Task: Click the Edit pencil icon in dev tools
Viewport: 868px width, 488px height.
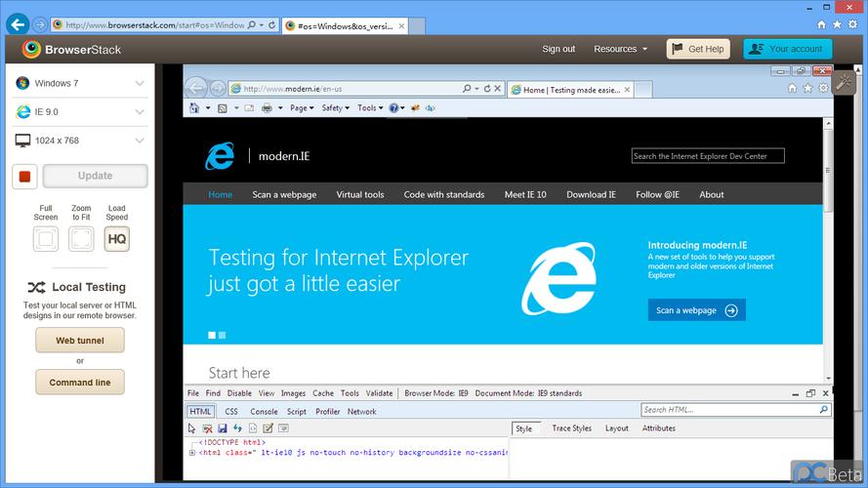Action: (268, 428)
